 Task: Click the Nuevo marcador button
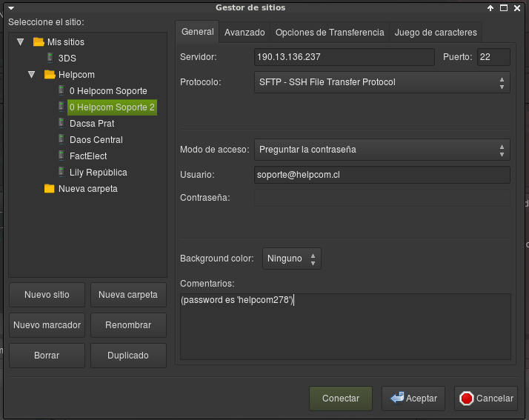pyautogui.click(x=47, y=325)
